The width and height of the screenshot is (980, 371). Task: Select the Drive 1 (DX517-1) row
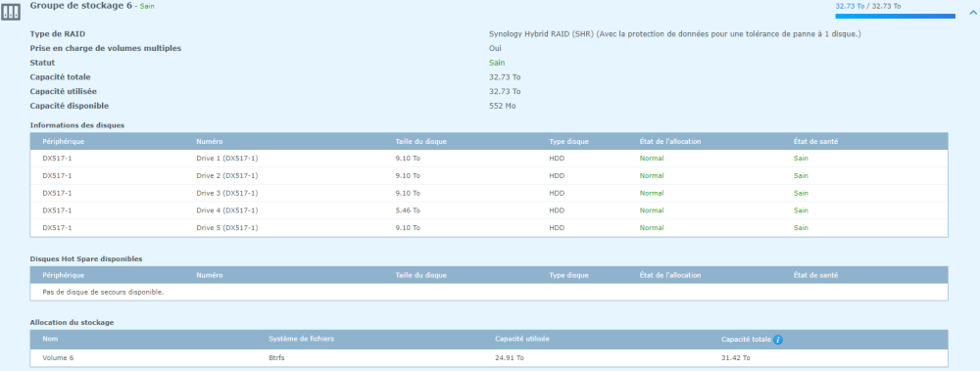[x=489, y=159]
